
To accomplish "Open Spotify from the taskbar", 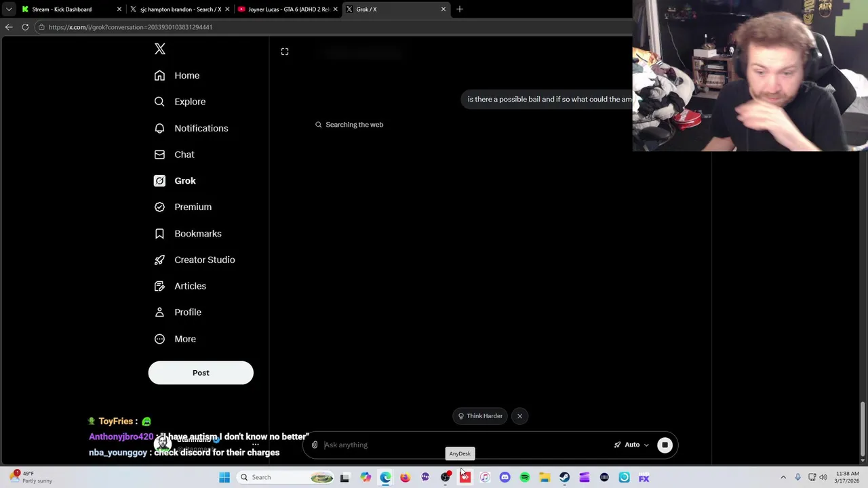I will tap(524, 477).
